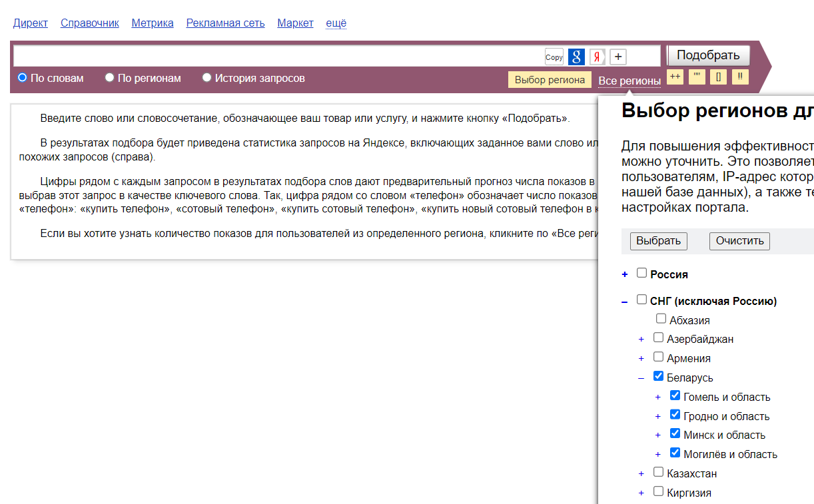Viewport: 814px width, 504px height.
Task: Apply the double exclamation operator button
Action: [x=740, y=77]
